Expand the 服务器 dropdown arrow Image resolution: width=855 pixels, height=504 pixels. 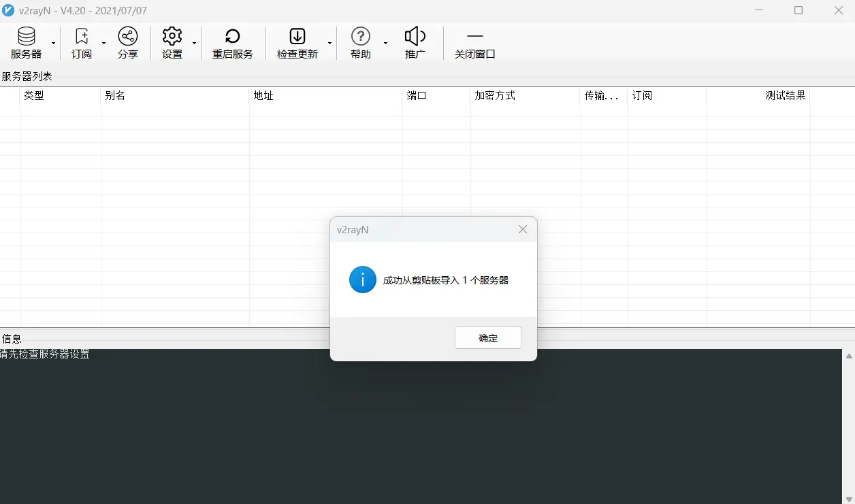tap(54, 44)
